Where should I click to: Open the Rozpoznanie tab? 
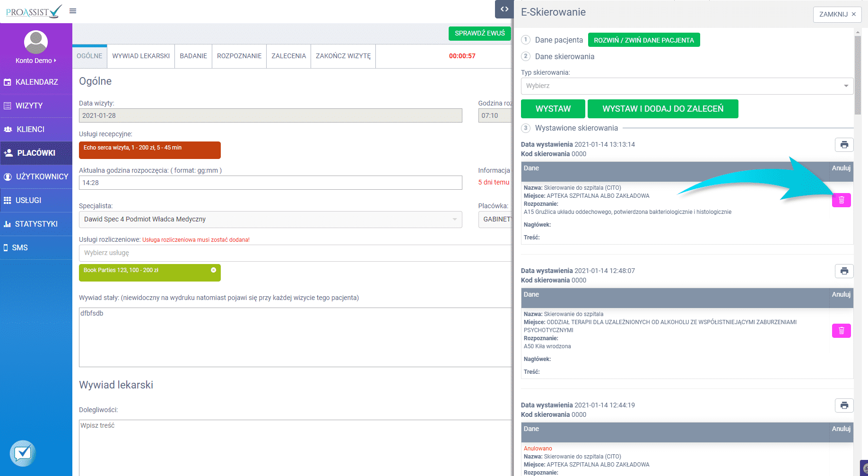[239, 56]
